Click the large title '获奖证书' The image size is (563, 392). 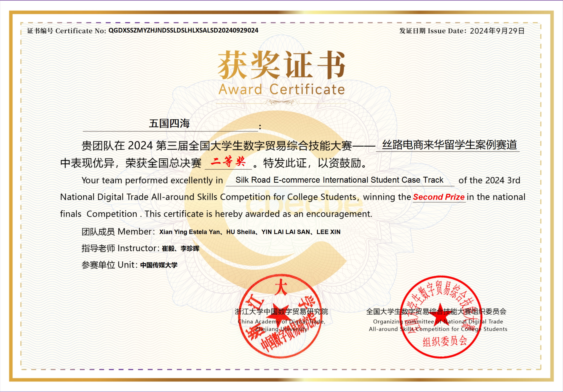coord(281,65)
